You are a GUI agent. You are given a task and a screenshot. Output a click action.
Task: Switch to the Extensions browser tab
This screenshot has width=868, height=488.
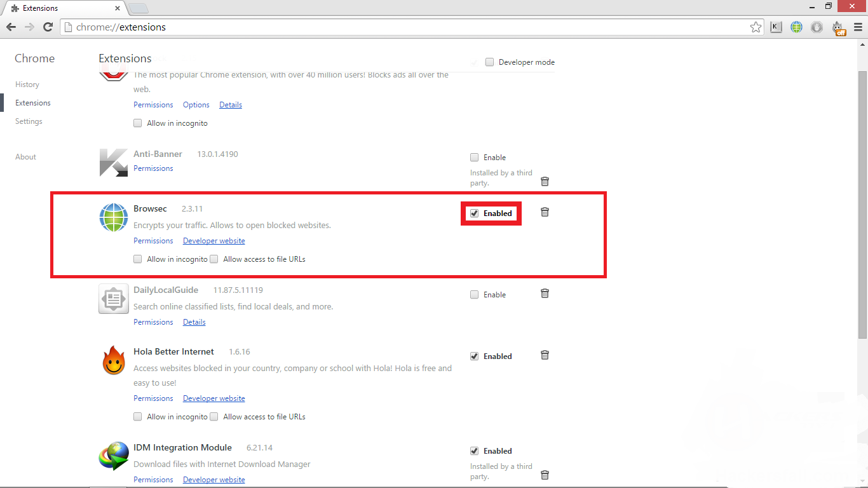click(62, 8)
